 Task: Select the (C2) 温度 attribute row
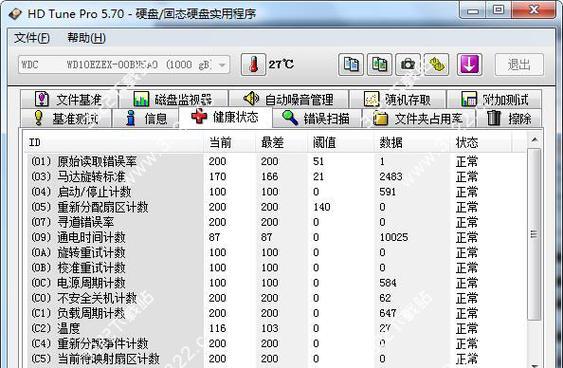pos(274,328)
